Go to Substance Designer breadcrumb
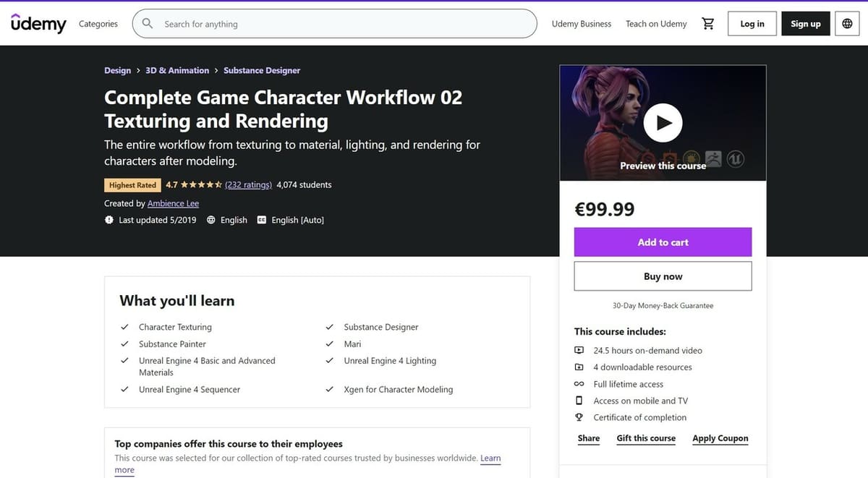Image resolution: width=868 pixels, height=478 pixels. [x=262, y=70]
